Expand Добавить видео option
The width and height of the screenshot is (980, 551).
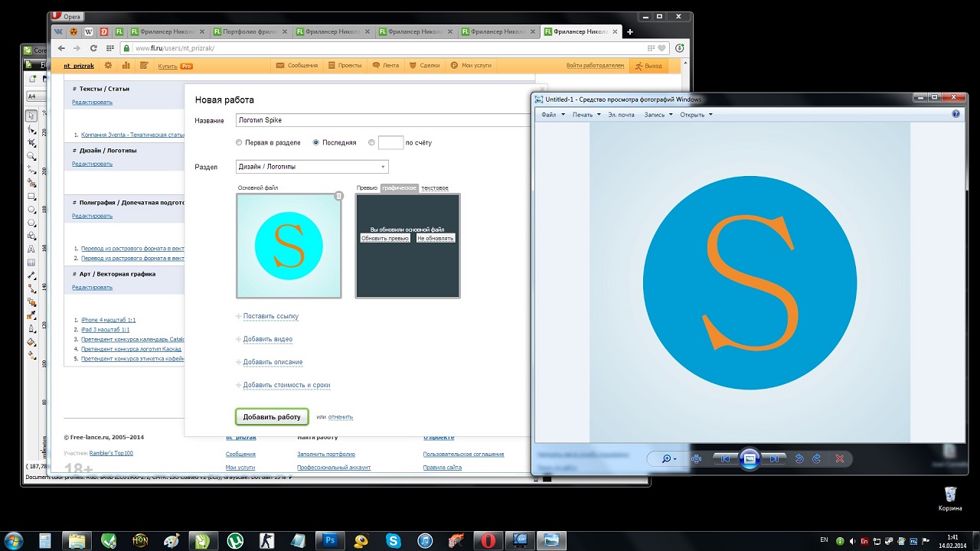click(267, 339)
